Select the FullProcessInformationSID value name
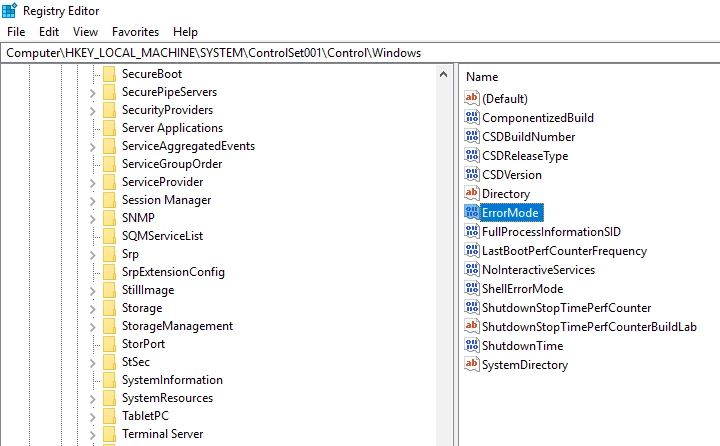Image resolution: width=720 pixels, height=446 pixels. coord(551,232)
